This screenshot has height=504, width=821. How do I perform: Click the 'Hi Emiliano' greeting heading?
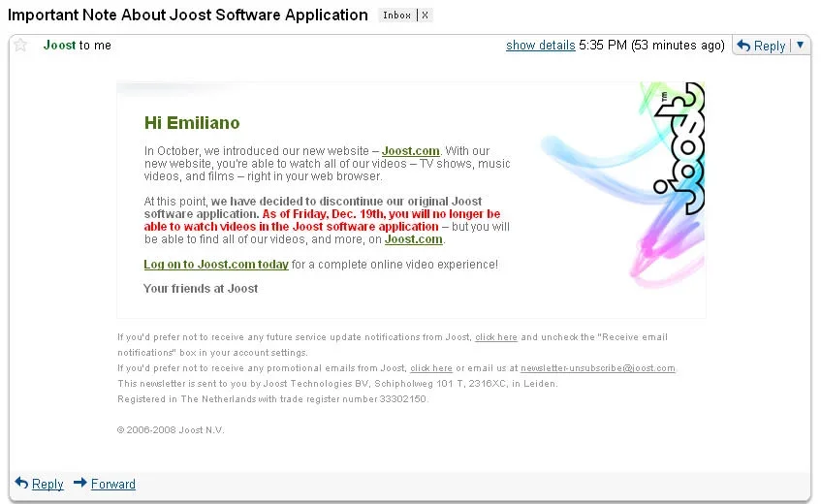pos(192,122)
